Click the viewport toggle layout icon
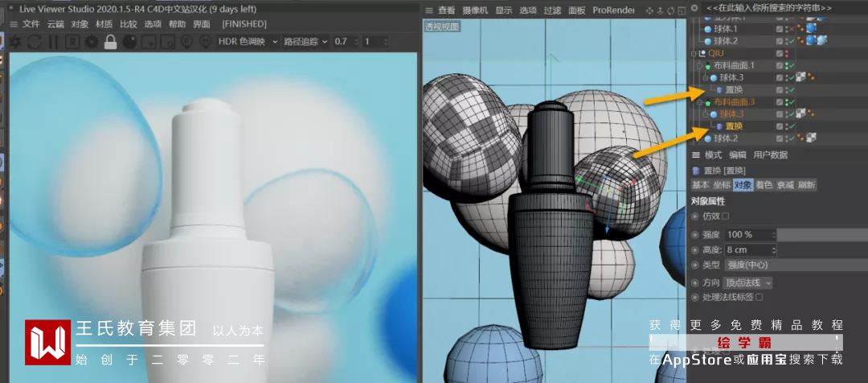 [682, 10]
